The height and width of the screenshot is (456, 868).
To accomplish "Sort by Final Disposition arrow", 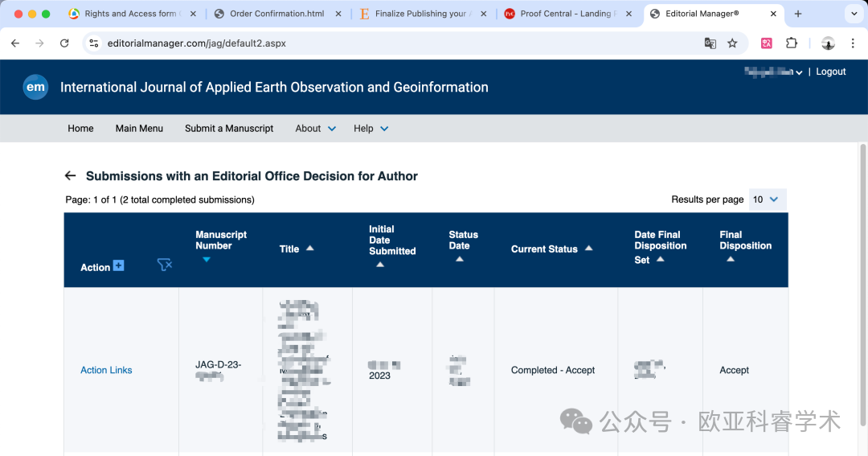I will (x=731, y=259).
